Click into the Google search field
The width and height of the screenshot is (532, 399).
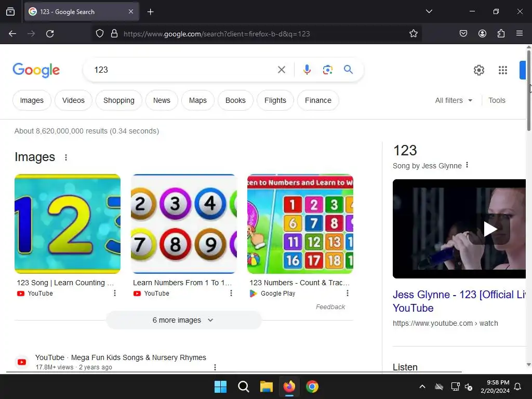183,70
